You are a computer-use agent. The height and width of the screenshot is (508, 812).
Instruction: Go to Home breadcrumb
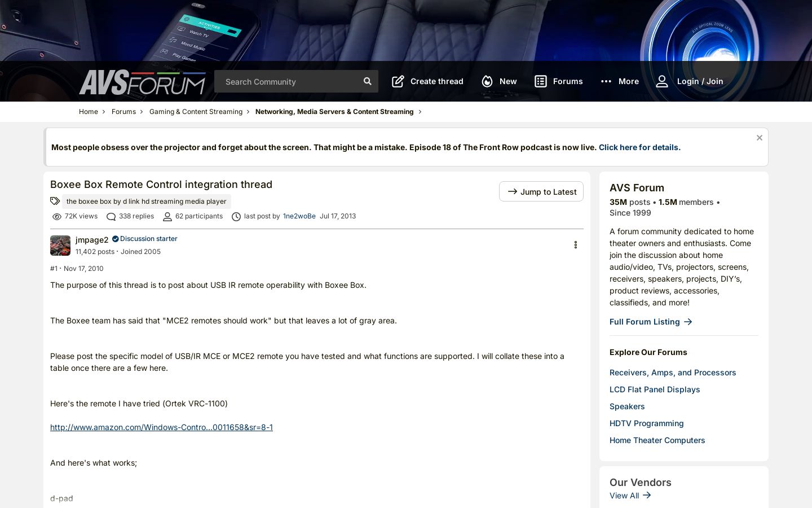pyautogui.click(x=89, y=112)
